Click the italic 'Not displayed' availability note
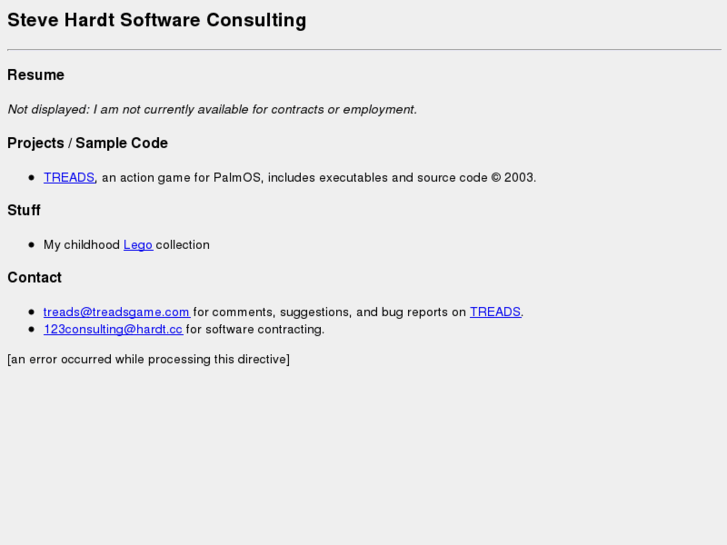 click(x=212, y=109)
